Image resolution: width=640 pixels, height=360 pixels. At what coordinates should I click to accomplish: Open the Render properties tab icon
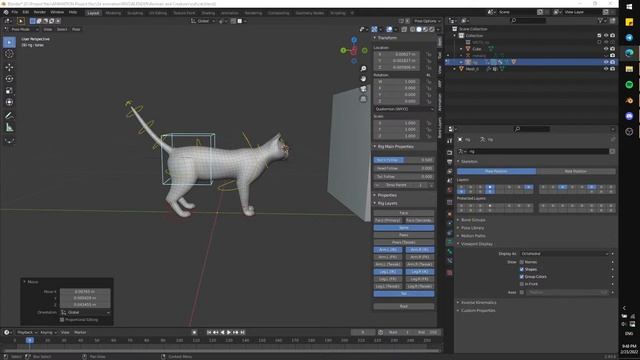pyautogui.click(x=449, y=152)
